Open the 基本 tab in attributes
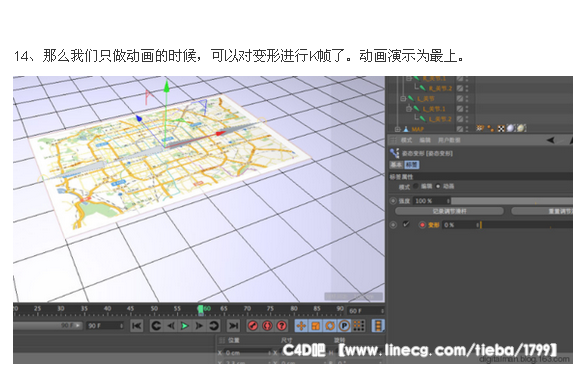The width and height of the screenshot is (583, 367). tap(396, 164)
